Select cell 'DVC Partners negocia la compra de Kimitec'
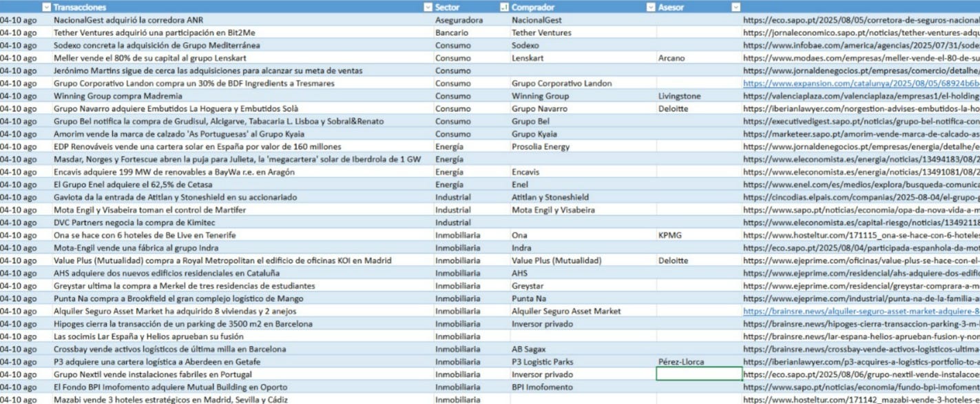This screenshot has height=404, width=980. (242, 222)
